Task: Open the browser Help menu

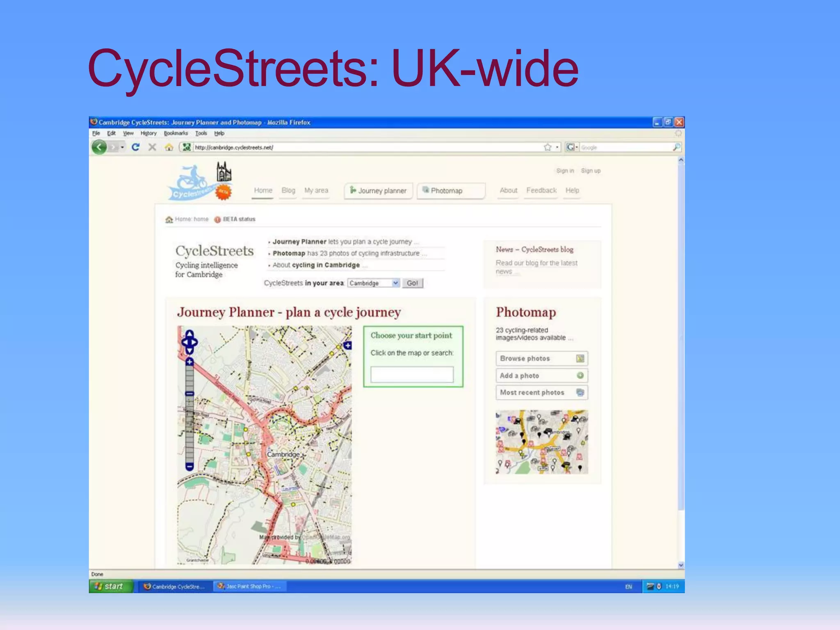Action: coord(219,133)
